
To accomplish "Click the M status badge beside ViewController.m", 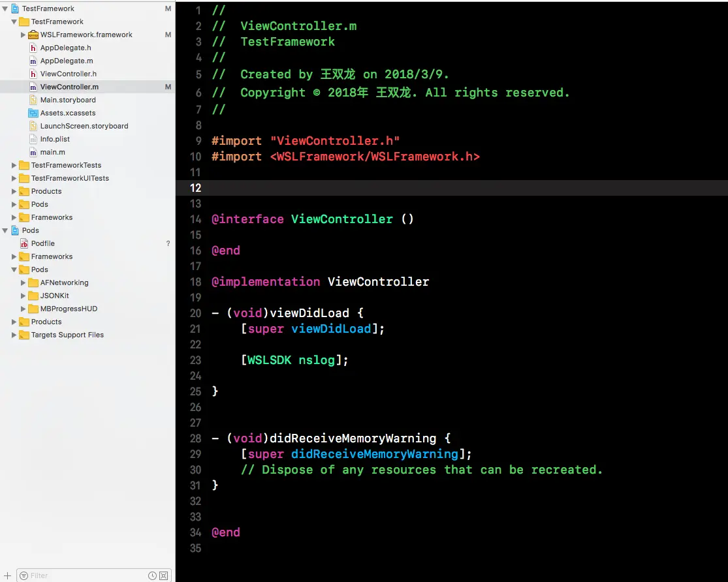I will (x=168, y=87).
